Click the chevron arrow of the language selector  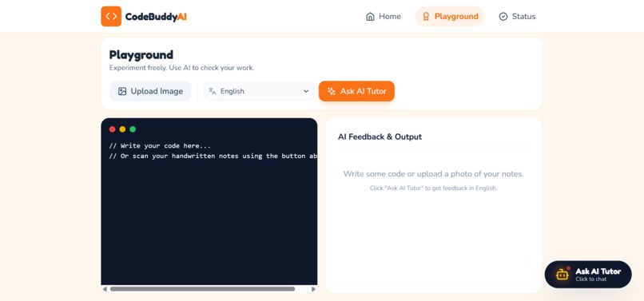[306, 91]
